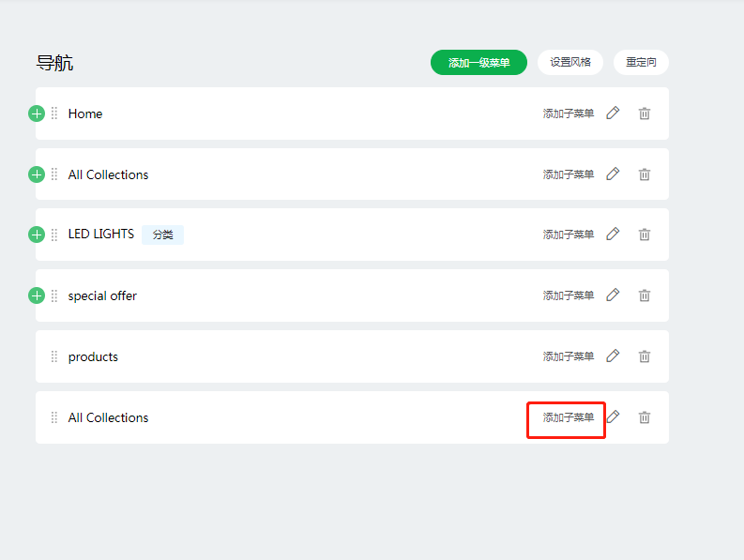
Task: Edit the All Collections row that has plus icon
Action: (613, 174)
